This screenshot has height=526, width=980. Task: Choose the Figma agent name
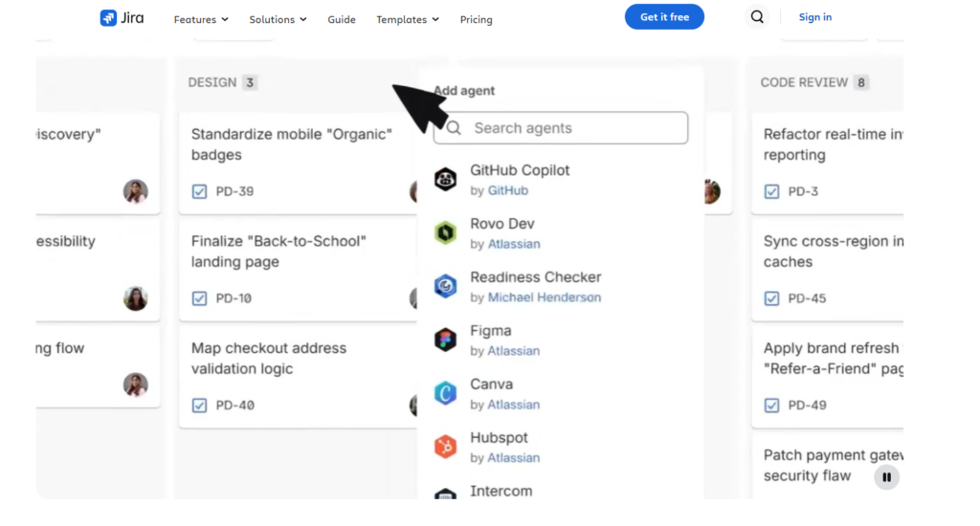[x=491, y=331]
